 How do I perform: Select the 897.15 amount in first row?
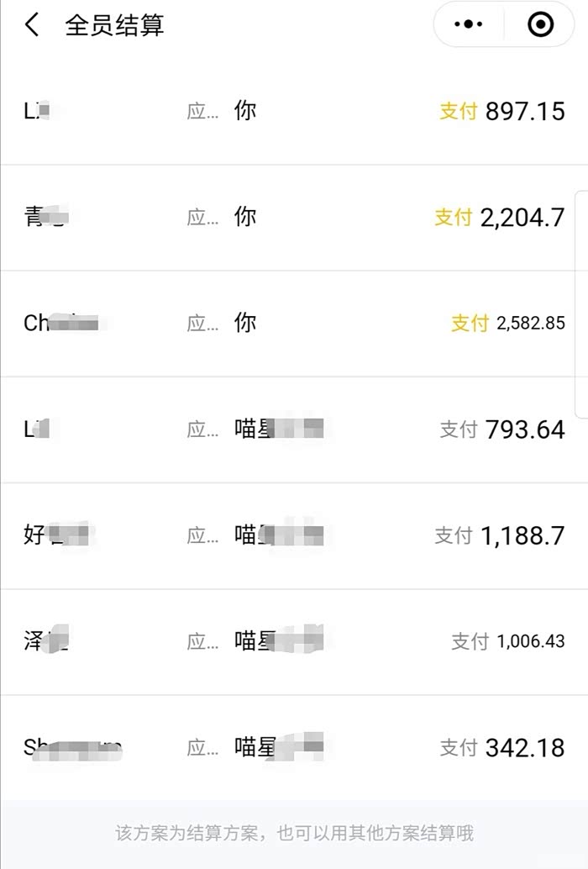[525, 111]
